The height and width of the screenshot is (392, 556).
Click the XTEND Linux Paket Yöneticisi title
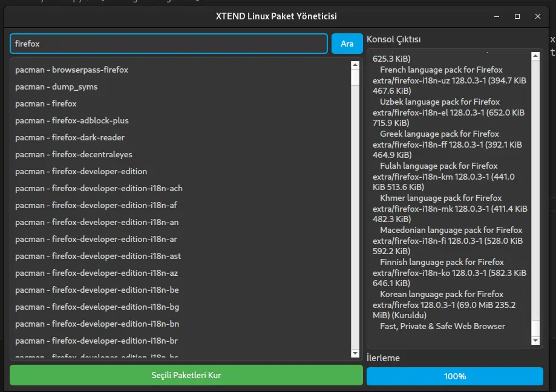click(x=276, y=16)
